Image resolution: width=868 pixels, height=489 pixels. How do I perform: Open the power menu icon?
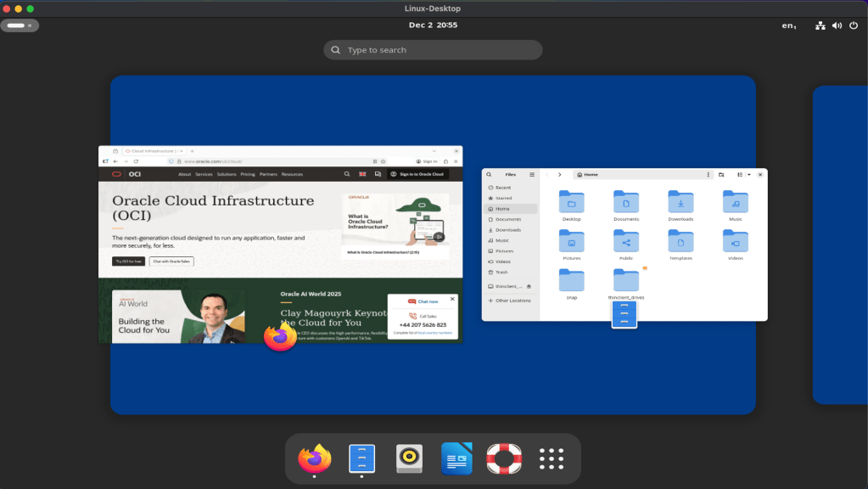pyautogui.click(x=853, y=25)
